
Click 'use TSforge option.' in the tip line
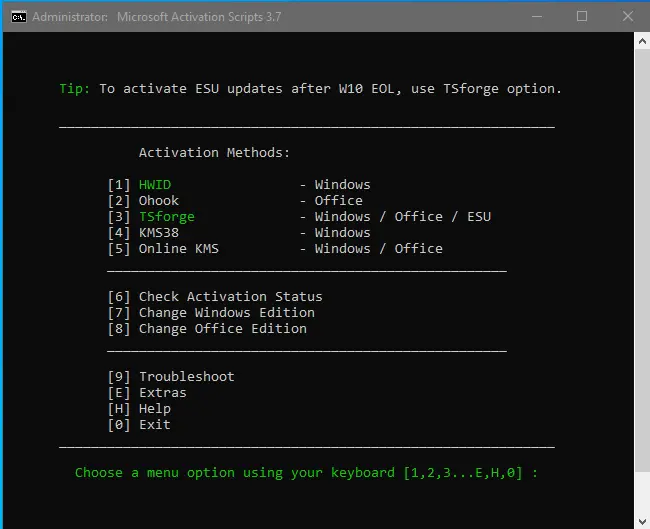(x=486, y=89)
